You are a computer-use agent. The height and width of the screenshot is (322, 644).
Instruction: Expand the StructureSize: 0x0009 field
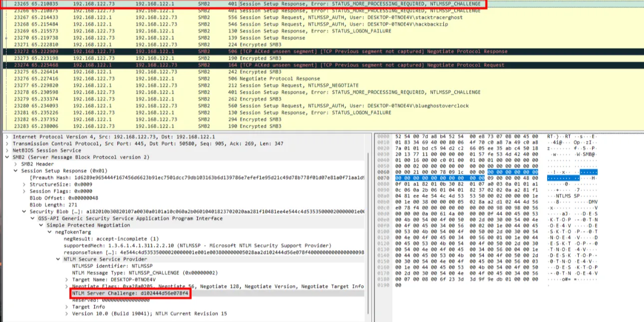[24, 184]
